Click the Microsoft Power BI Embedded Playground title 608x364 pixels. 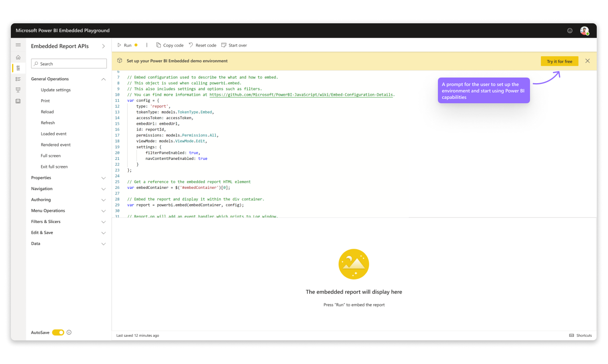pyautogui.click(x=63, y=31)
